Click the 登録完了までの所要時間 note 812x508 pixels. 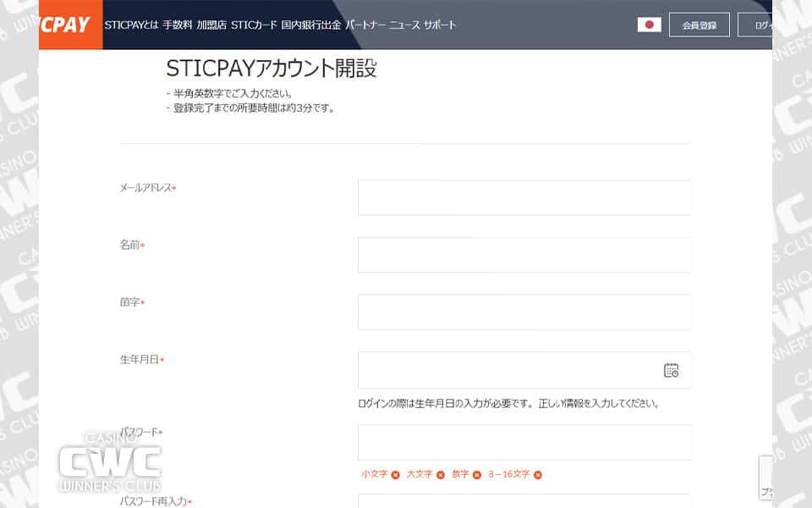[x=250, y=108]
